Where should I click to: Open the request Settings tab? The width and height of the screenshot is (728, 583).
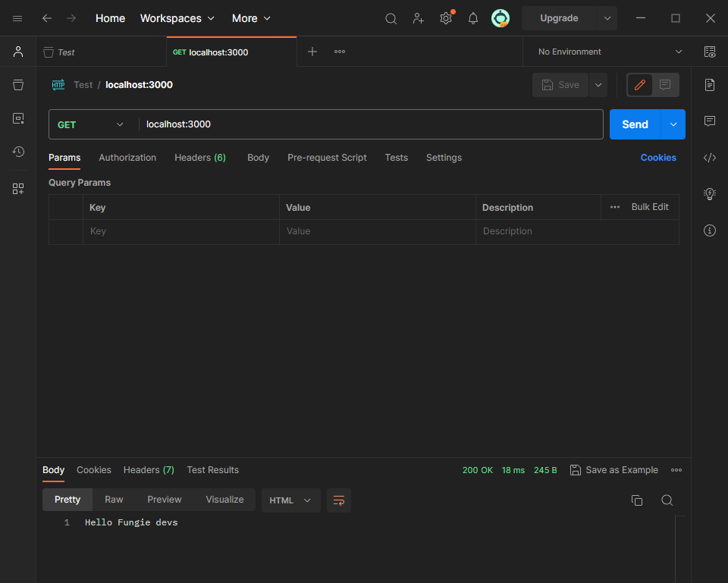pyautogui.click(x=444, y=158)
